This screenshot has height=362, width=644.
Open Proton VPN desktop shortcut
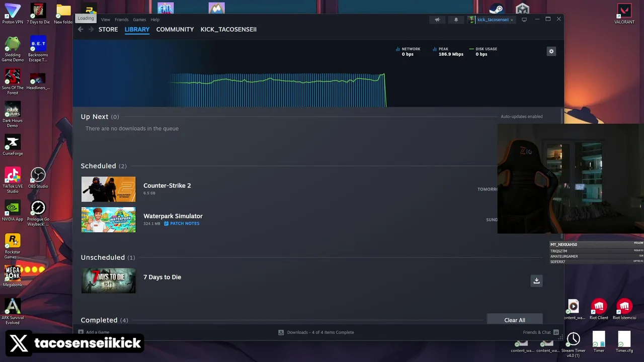[13, 14]
